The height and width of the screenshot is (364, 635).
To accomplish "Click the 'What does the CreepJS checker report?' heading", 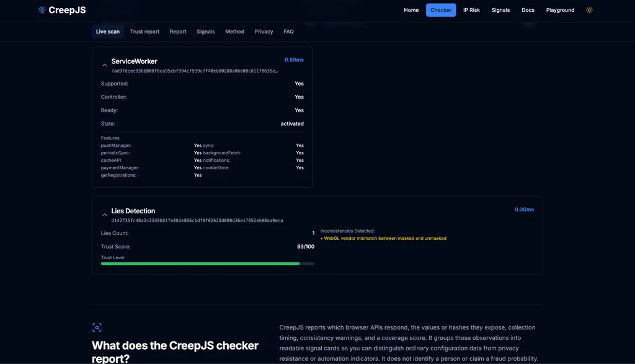I will [175, 352].
